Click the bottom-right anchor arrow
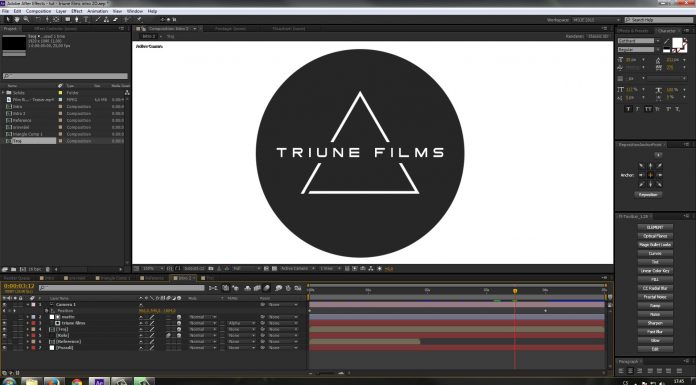This screenshot has height=385, width=696. coord(659,184)
